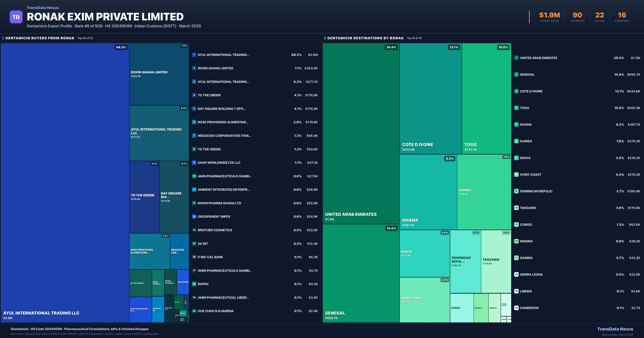Select the large Ayul International Trading LLC block
Screen dimensions: 644x338
(x=65, y=183)
